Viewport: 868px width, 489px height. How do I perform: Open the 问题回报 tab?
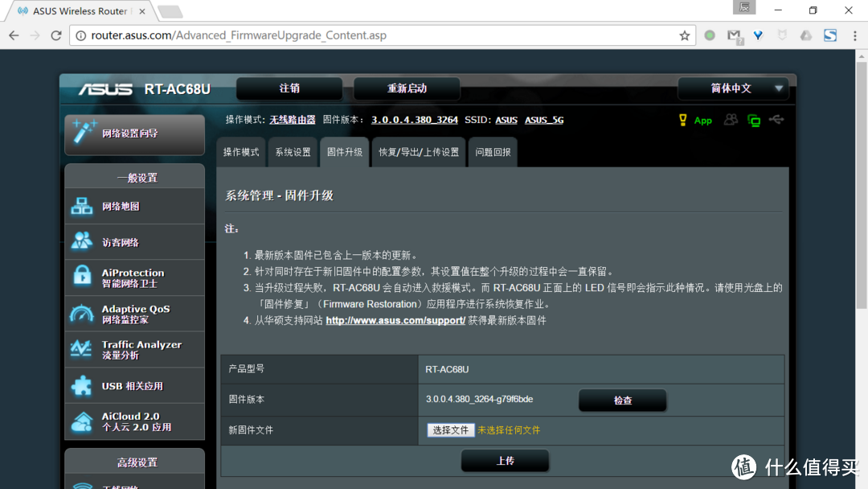[493, 152]
